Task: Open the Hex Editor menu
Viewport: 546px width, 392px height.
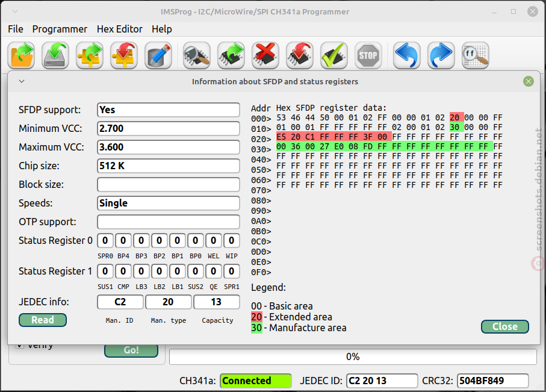Action: [119, 30]
